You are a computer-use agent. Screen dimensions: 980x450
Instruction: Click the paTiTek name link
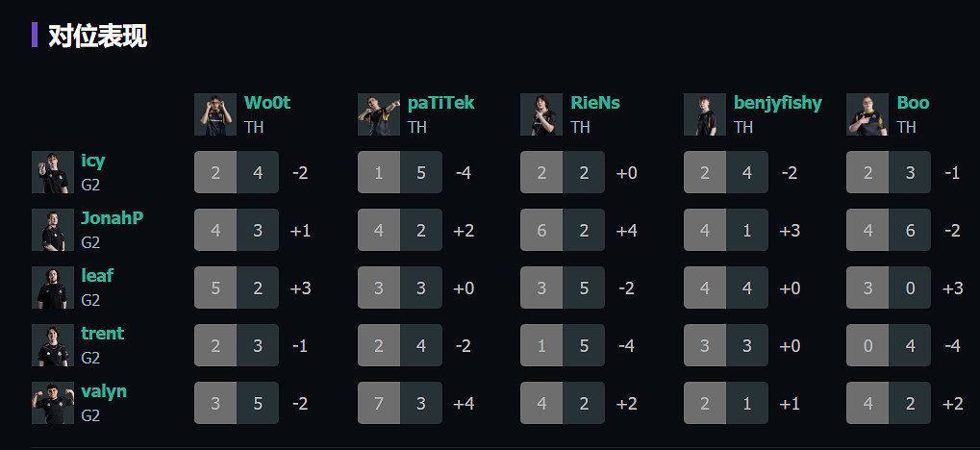[x=440, y=103]
